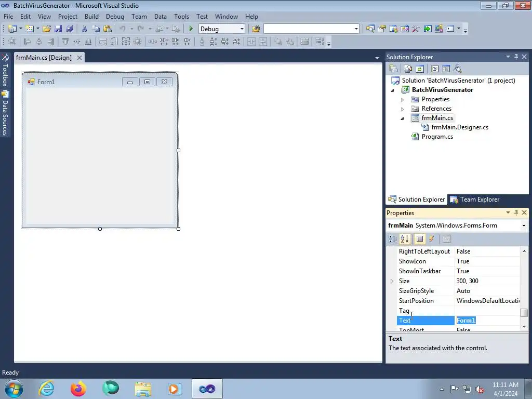532x399 pixels.
Task: Toggle auto-hide pin on Properties panel
Action: tap(516, 212)
